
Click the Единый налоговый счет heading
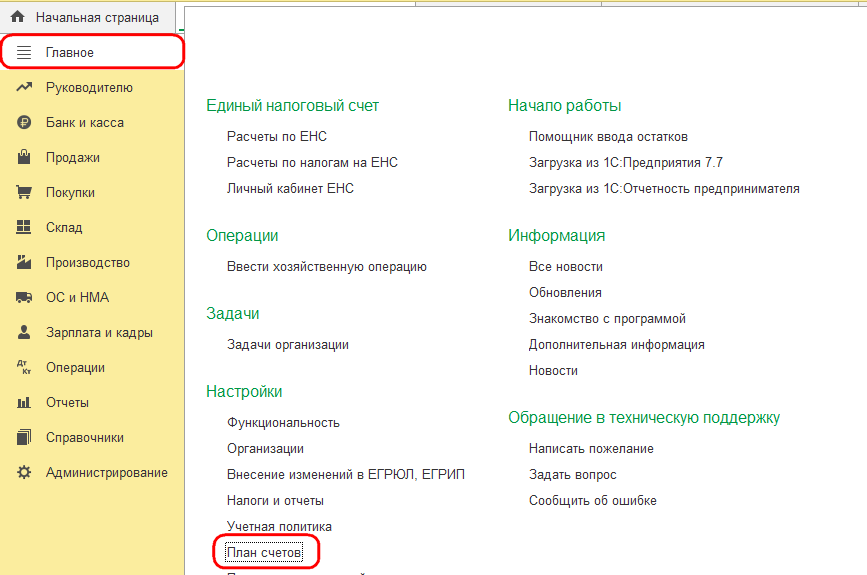pyautogui.click(x=292, y=106)
